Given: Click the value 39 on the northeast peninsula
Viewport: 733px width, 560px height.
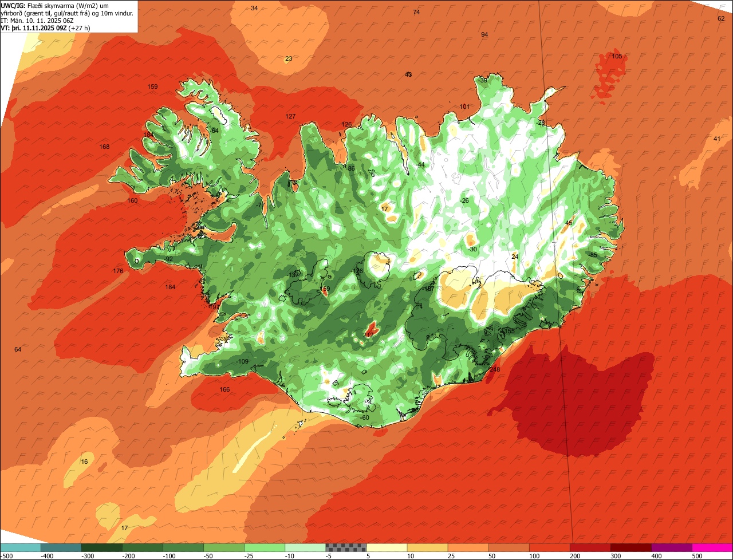Looking at the screenshot, I should (x=483, y=81).
